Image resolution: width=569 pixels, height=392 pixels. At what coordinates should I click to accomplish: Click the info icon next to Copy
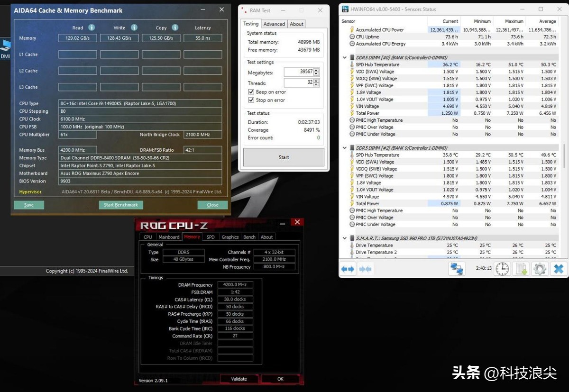click(x=175, y=27)
